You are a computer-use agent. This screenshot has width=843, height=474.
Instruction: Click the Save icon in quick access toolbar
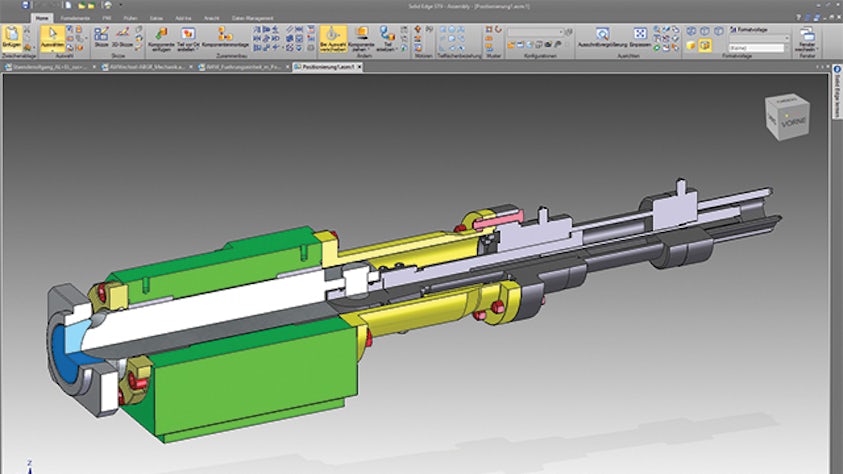(x=25, y=5)
